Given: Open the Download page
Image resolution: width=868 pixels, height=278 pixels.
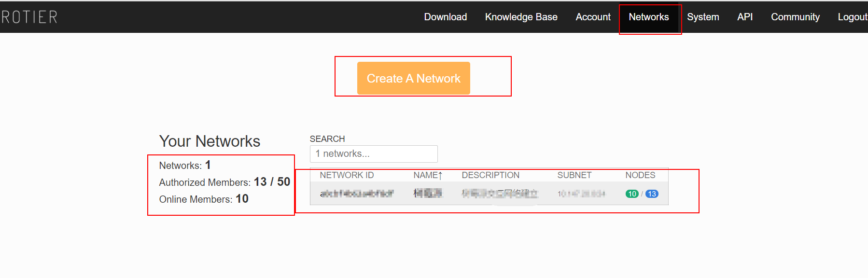Looking at the screenshot, I should pos(445,17).
